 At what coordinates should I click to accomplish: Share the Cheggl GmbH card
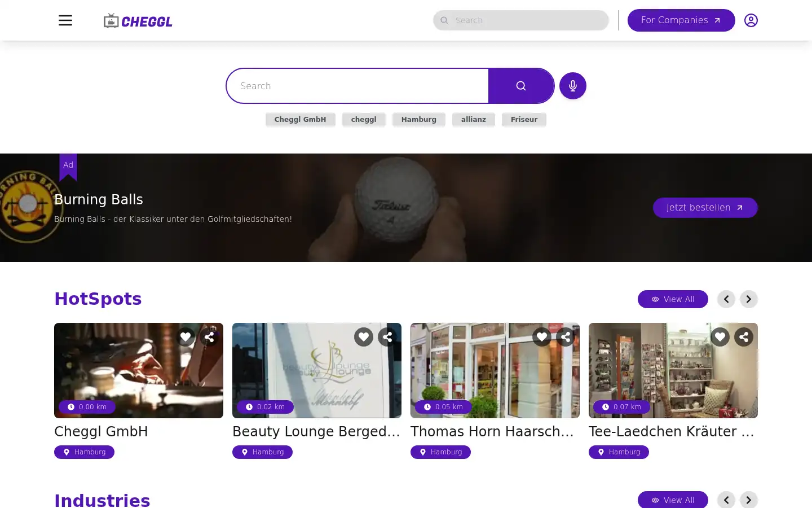pos(209,337)
